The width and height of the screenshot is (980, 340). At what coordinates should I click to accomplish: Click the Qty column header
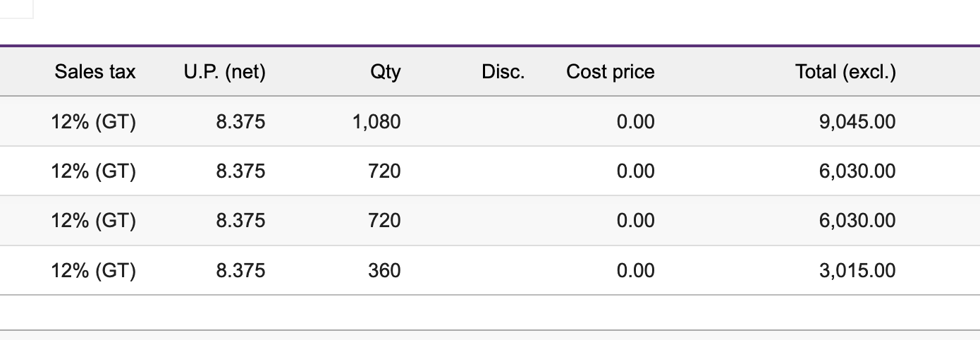click(x=385, y=72)
